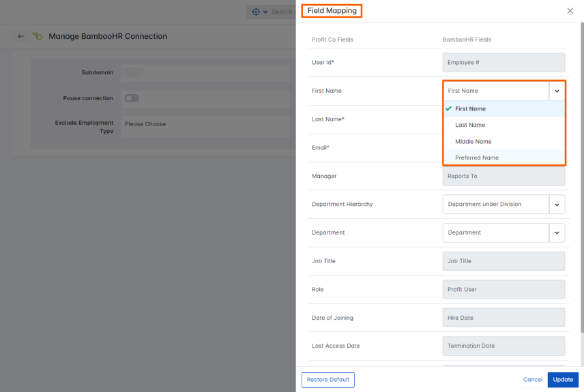Click the User Id* label
Screen dimensions: 584x392
point(323,63)
